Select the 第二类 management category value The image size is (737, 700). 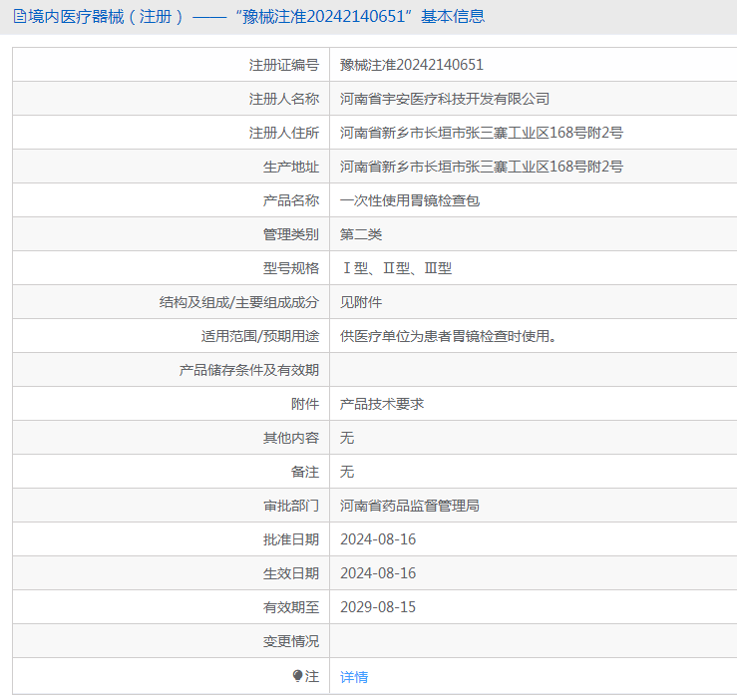361,234
